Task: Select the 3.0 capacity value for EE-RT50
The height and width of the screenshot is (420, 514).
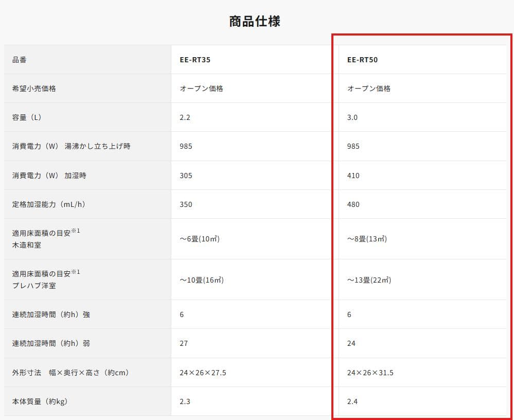Action: [x=352, y=117]
